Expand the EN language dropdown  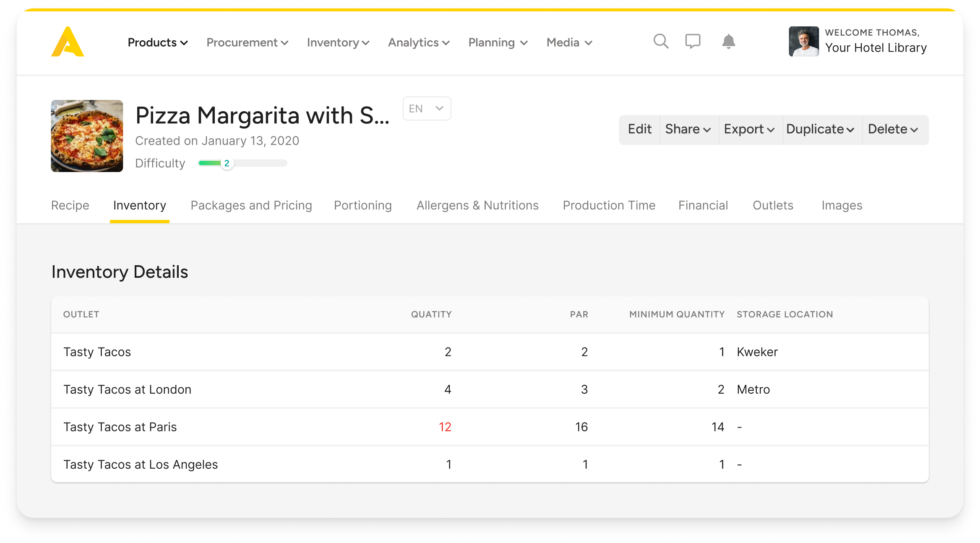click(x=427, y=109)
